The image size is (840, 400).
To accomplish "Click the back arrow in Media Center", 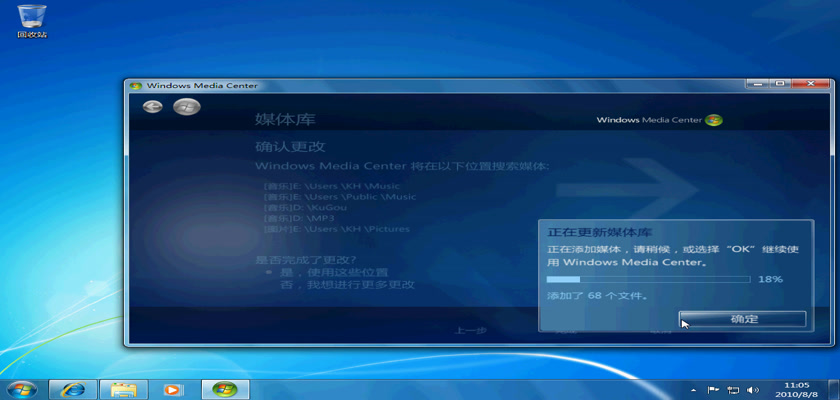I will click(x=152, y=107).
